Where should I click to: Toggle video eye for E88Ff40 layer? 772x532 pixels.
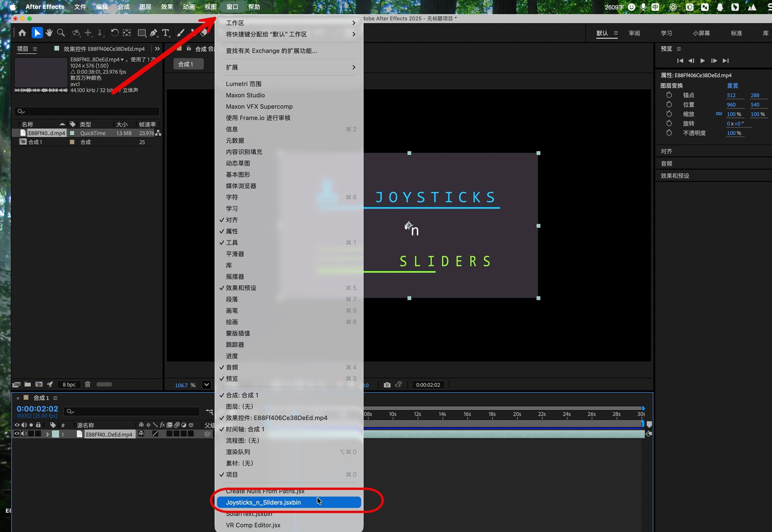click(17, 434)
